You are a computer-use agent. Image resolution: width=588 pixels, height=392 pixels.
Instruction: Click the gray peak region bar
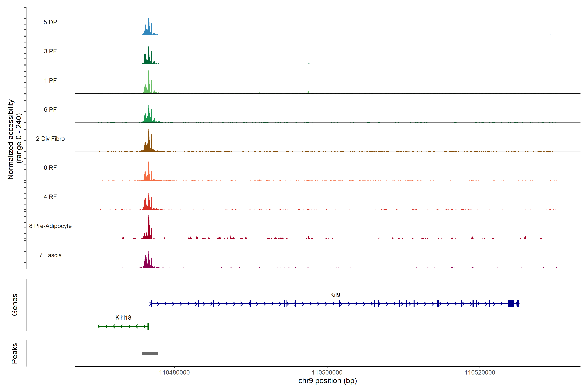150,353
